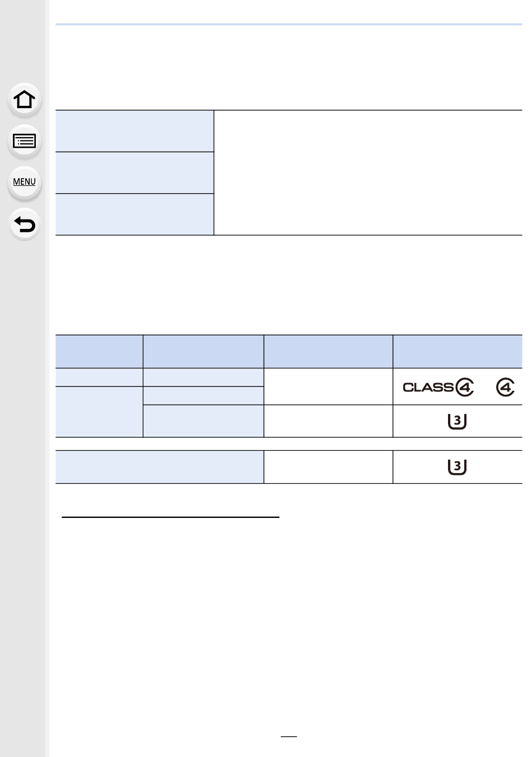
Task: Click the narrowest header cell of the speed-class table
Action: click(99, 352)
